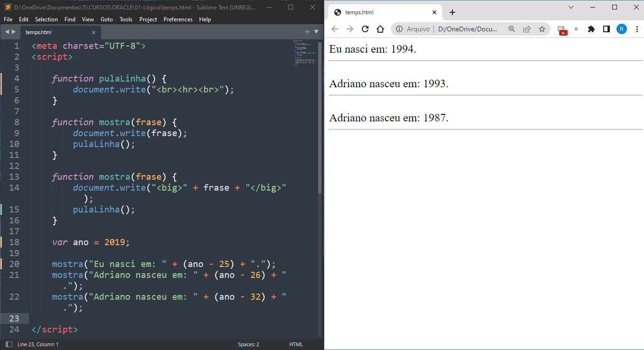Image resolution: width=644 pixels, height=350 pixels.
Task: Click the 'var ano = 2019;' code line
Action: (x=91, y=242)
